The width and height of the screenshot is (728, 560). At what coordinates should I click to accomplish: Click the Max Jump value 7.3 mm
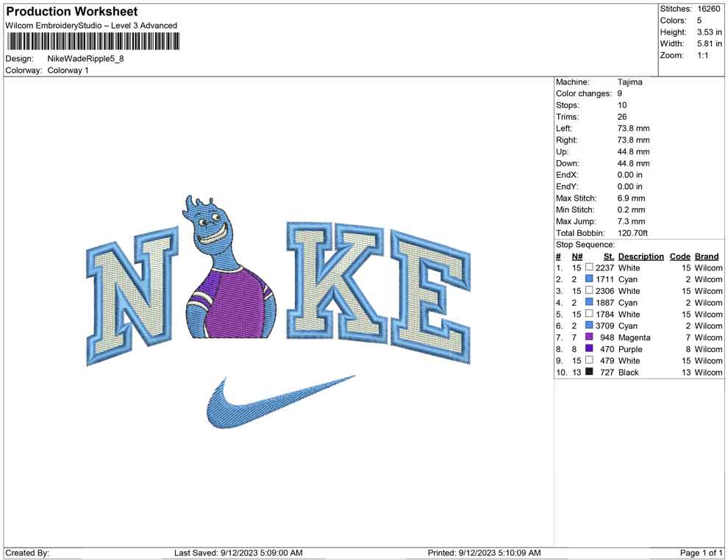[632, 221]
